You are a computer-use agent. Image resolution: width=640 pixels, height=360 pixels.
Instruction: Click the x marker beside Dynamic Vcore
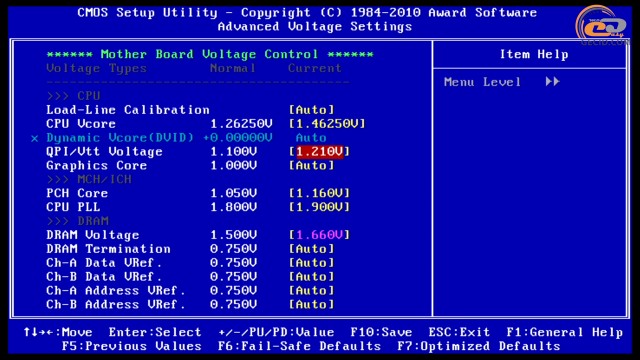tap(34, 138)
